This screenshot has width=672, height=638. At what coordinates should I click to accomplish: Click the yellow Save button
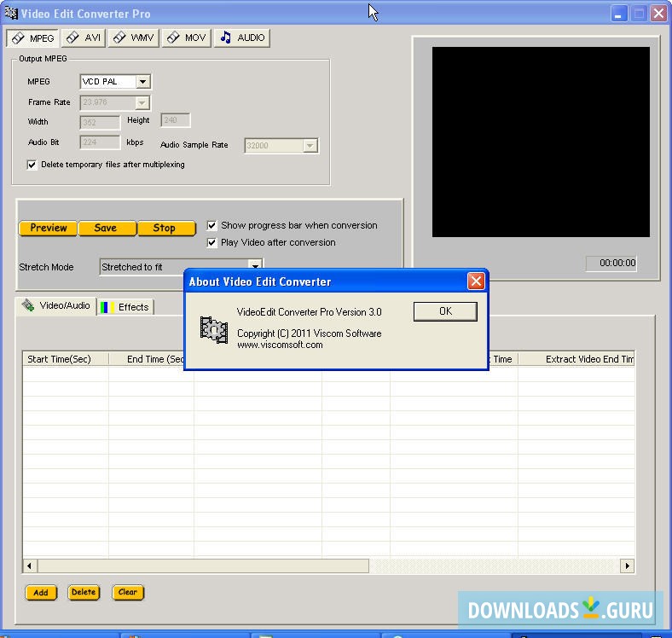pos(107,228)
